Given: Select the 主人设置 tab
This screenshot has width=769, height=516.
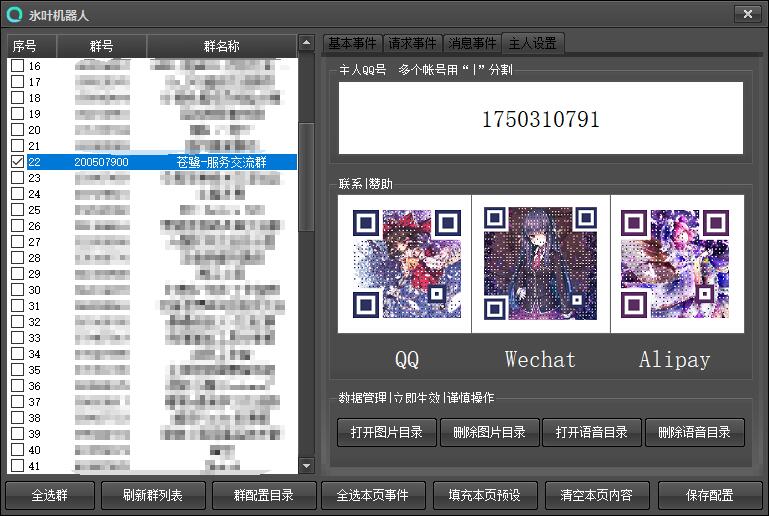Looking at the screenshot, I should (533, 43).
